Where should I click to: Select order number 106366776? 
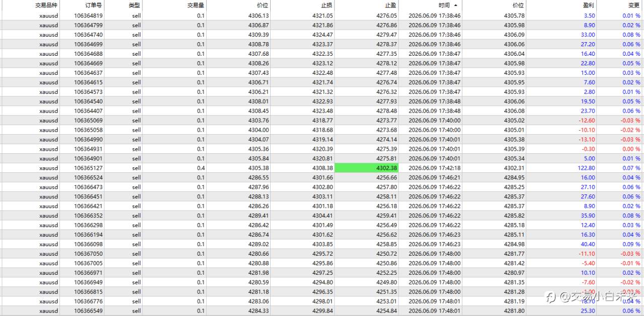(x=88, y=302)
